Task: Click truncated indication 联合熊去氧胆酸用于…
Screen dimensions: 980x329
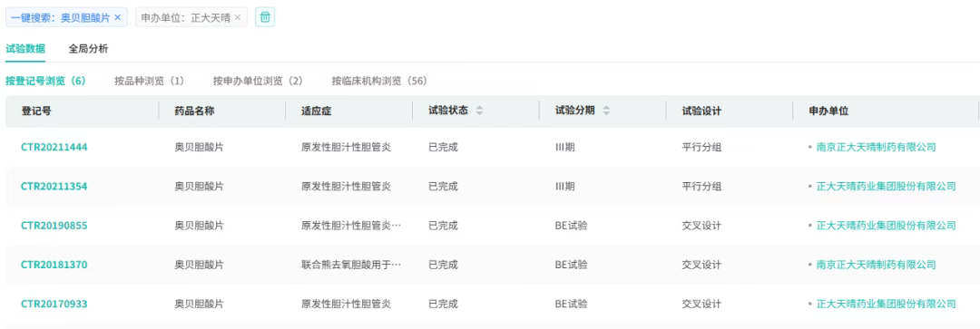Action: tap(351, 265)
